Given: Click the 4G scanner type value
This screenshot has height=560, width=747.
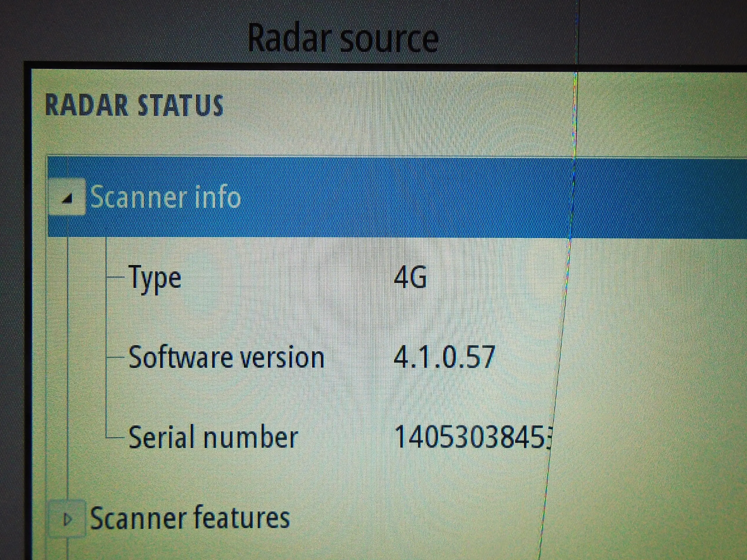Looking at the screenshot, I should pos(410,277).
